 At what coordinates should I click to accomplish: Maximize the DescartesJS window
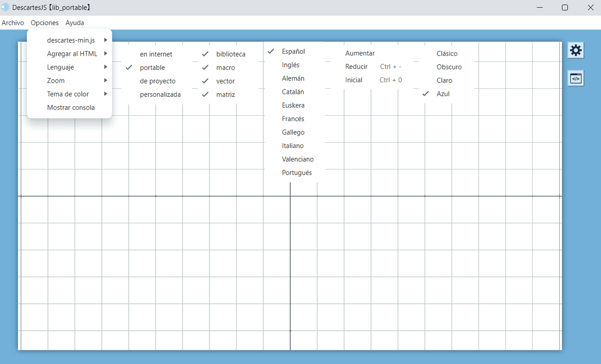(x=565, y=8)
